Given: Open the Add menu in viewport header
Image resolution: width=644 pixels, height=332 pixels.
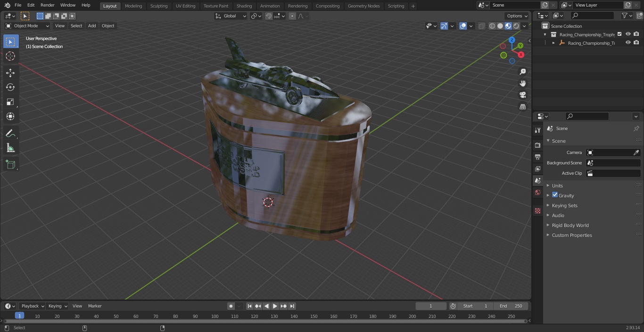Looking at the screenshot, I should [92, 26].
